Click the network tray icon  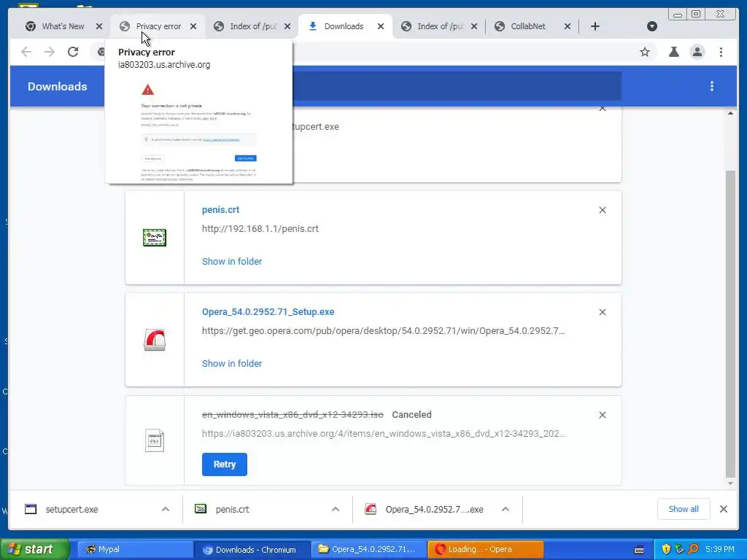(x=679, y=549)
